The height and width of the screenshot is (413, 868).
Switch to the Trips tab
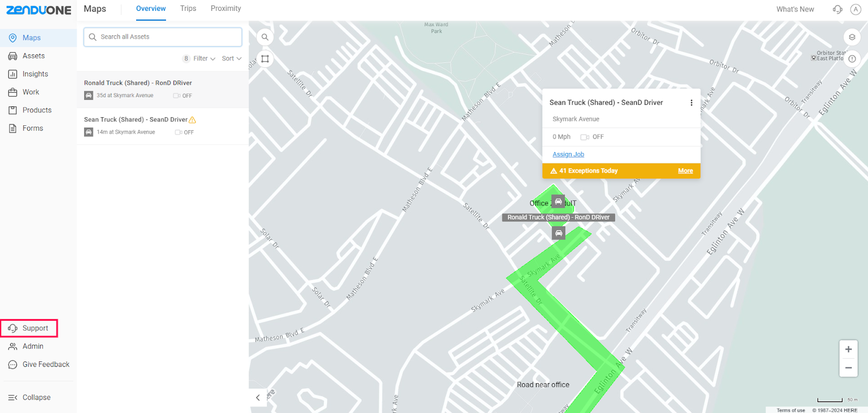click(188, 9)
